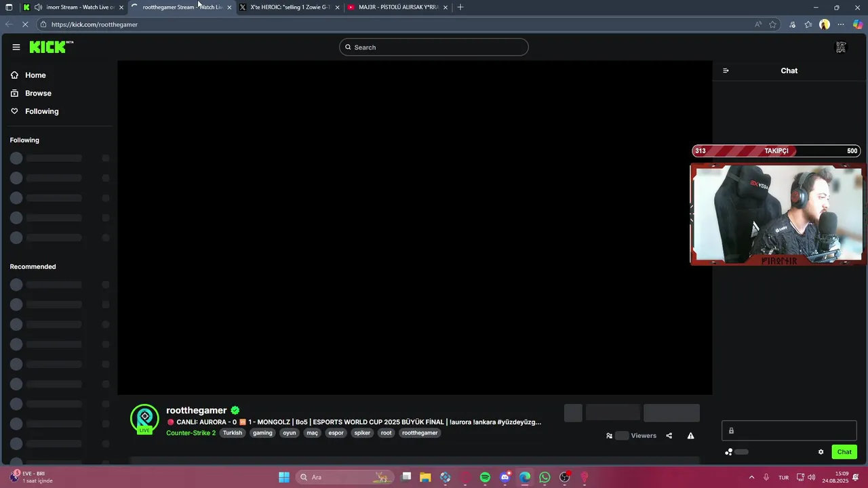Share the roottthegamer stream via share icon
Screen dimensions: 868x488
click(x=669, y=436)
